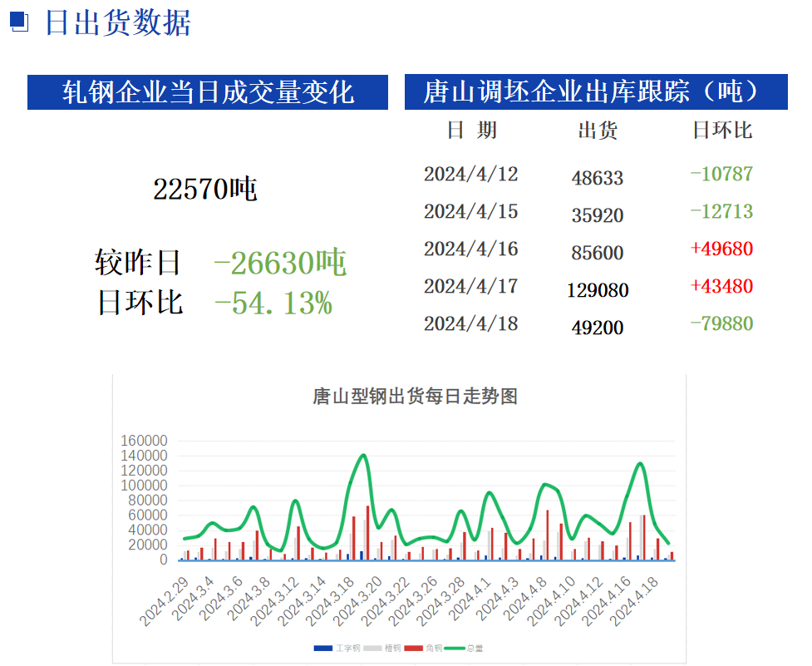Select the 2024/4/12 date row
This screenshot has width=812, height=666.
(470, 174)
